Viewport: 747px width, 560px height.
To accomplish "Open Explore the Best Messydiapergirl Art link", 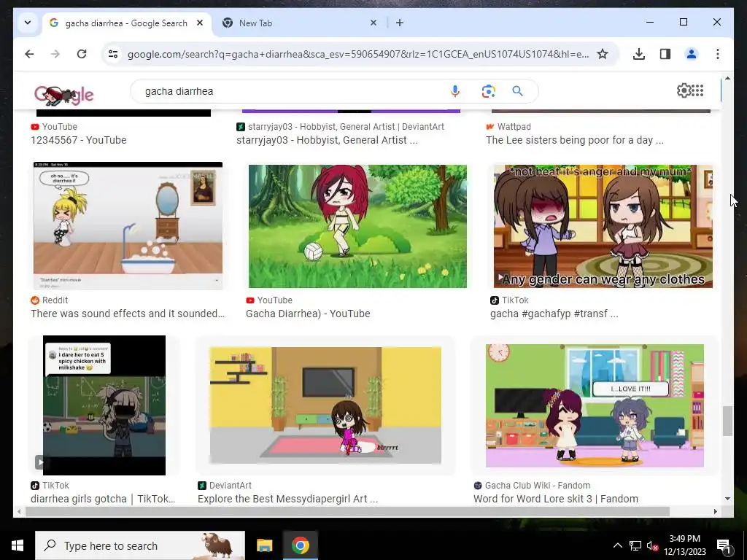I will coord(287,499).
